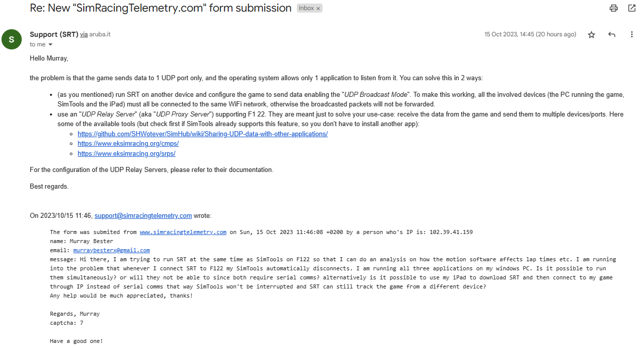Open the www.simracingtelemetry.com link
Viewport: 644px width, 348px height.
click(x=183, y=232)
